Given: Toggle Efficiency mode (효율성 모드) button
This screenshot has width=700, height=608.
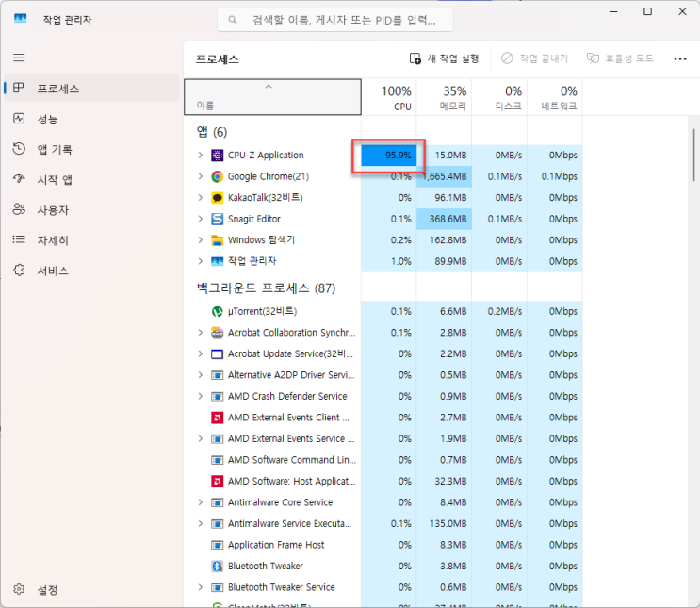Looking at the screenshot, I should click(x=620, y=58).
